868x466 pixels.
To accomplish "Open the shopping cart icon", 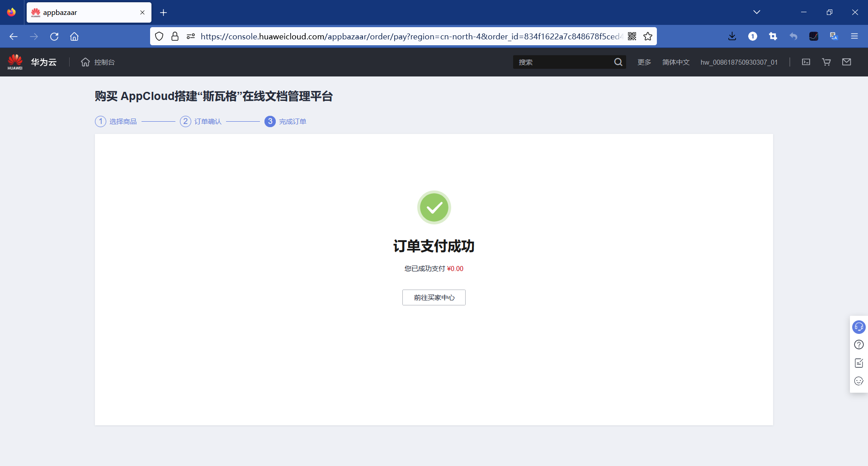I will pyautogui.click(x=826, y=62).
